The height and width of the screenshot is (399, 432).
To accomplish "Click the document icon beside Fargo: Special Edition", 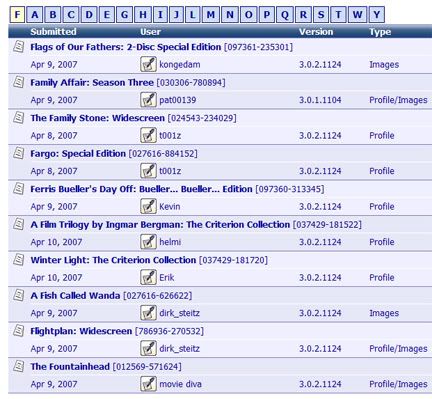I will [19, 153].
